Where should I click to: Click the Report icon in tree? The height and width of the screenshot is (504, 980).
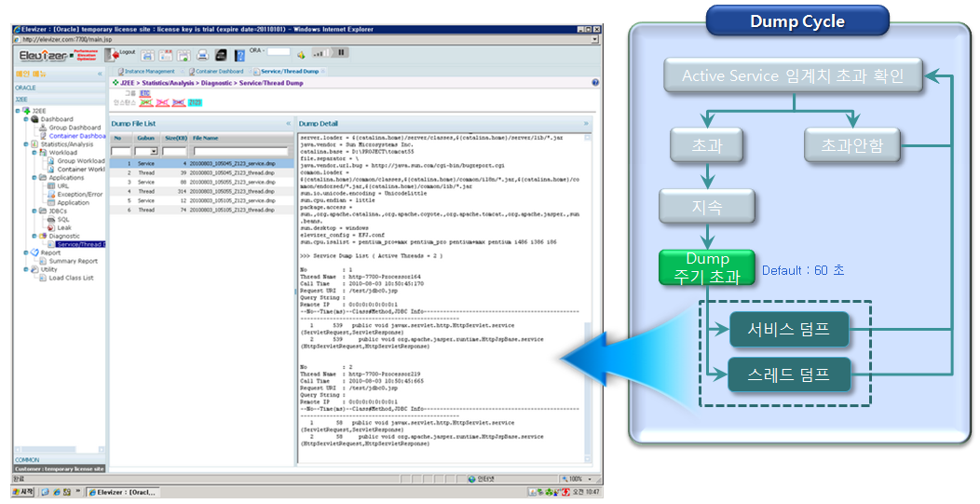[34, 252]
